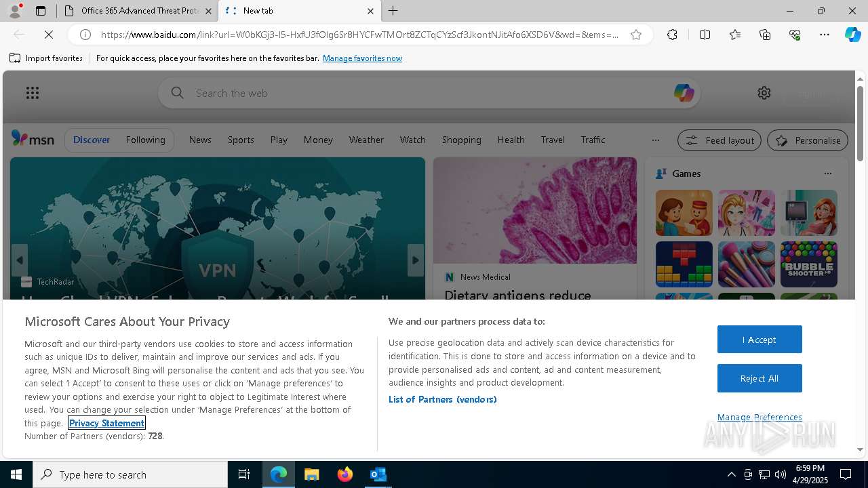
Task: Close Office 365 Advanced Threat tab
Action: pos(209,11)
